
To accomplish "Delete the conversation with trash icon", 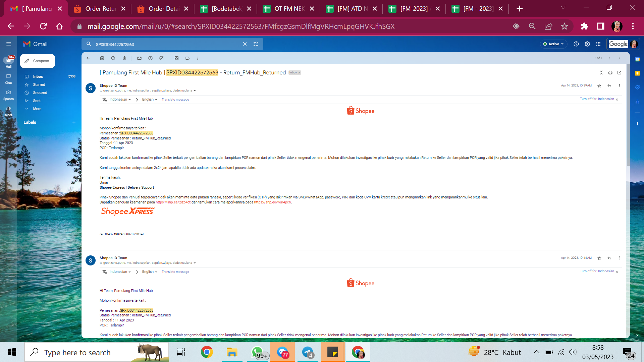I will point(124,58).
